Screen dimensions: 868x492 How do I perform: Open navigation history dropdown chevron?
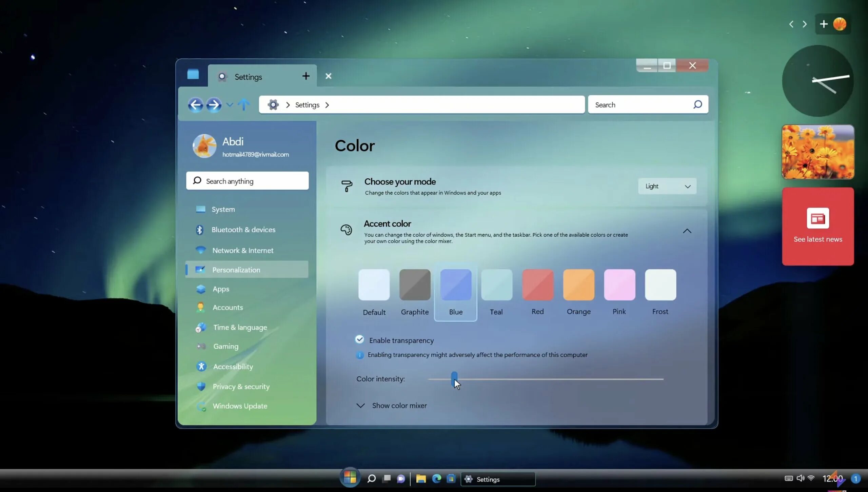click(230, 105)
